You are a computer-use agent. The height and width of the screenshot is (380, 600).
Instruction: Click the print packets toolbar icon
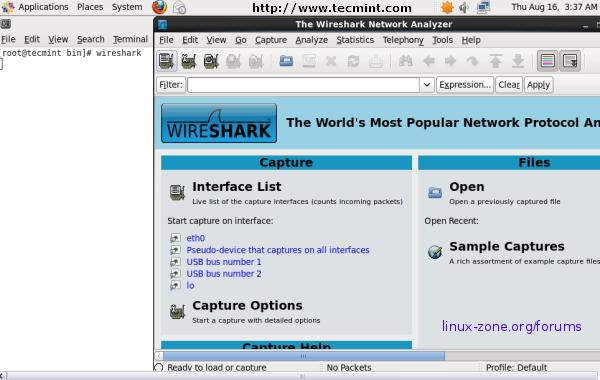click(x=376, y=61)
